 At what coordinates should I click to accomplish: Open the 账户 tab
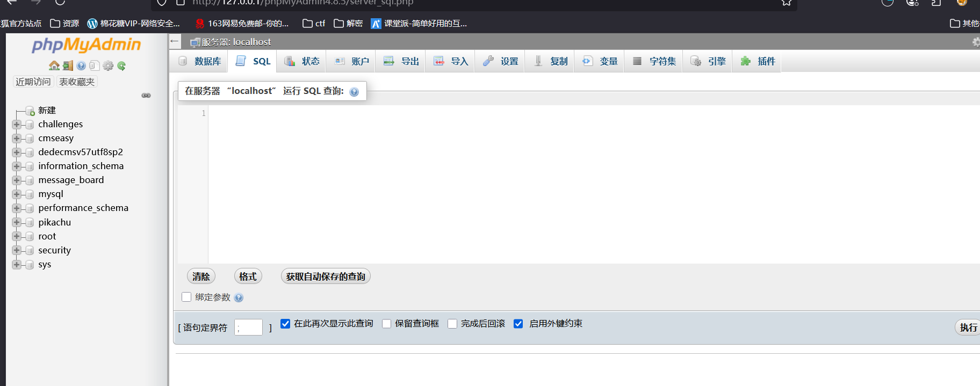pyautogui.click(x=351, y=61)
